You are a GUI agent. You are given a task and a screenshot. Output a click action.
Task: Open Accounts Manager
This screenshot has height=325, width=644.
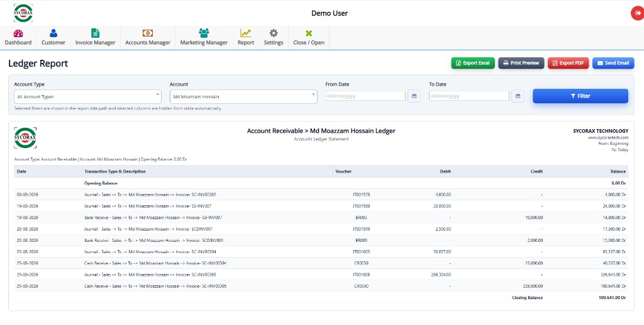tap(148, 37)
